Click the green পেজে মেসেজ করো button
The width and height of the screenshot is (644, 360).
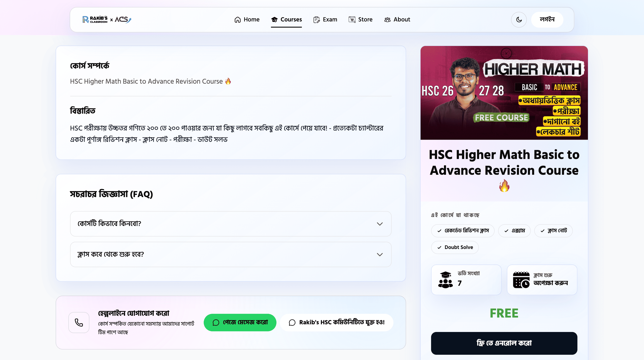(x=240, y=323)
